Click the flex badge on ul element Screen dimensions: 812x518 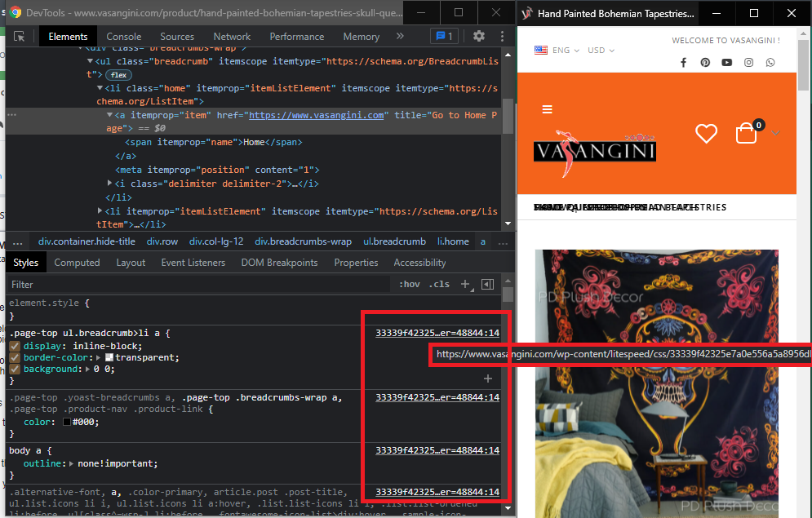[x=118, y=74]
